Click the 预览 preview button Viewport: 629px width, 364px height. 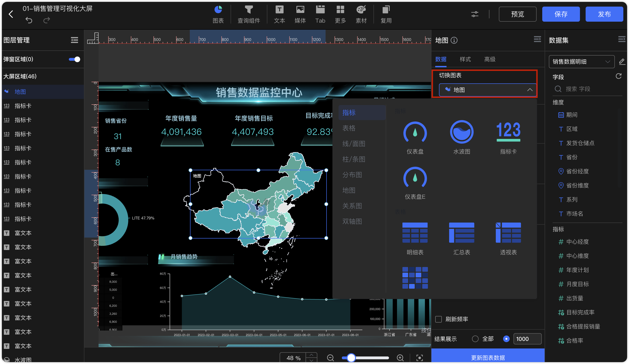coord(517,14)
